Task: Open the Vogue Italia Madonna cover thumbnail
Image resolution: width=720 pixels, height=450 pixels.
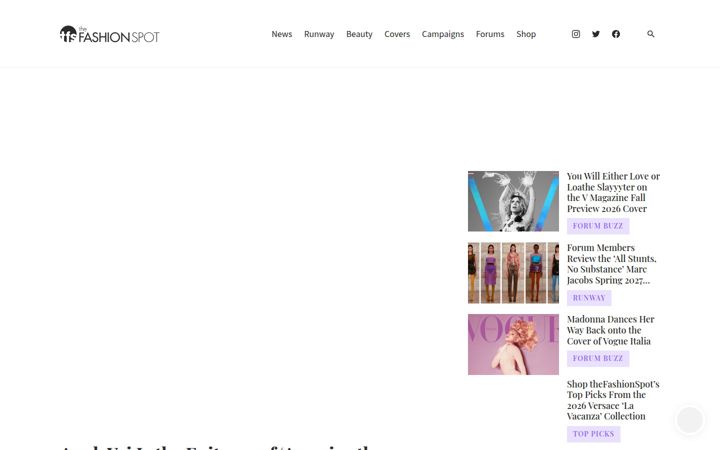Action: [513, 344]
